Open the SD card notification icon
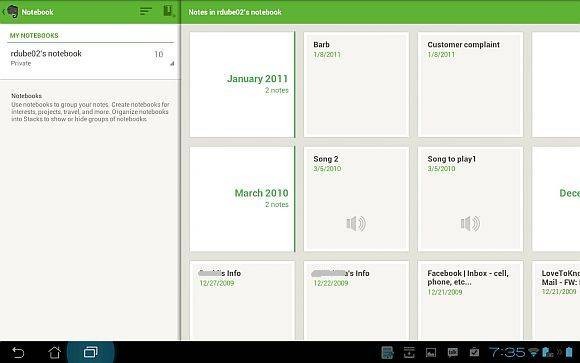This screenshot has width=580, height=363. [387, 352]
